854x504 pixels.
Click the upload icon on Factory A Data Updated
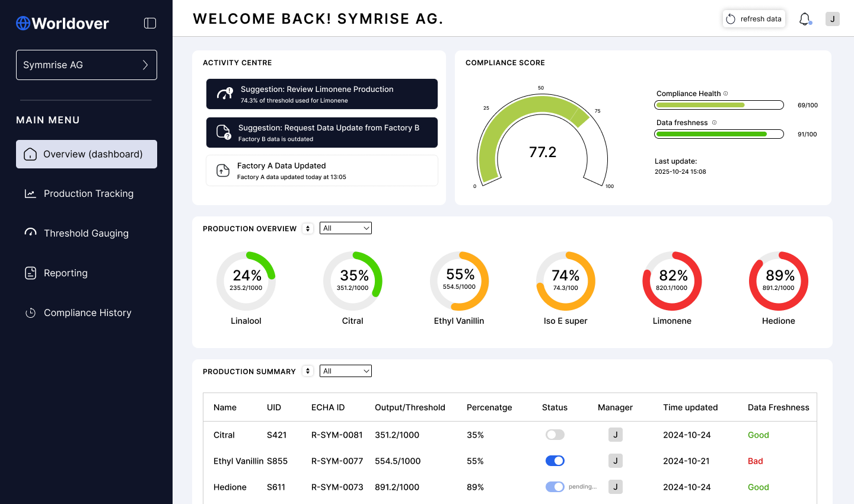[x=223, y=171]
